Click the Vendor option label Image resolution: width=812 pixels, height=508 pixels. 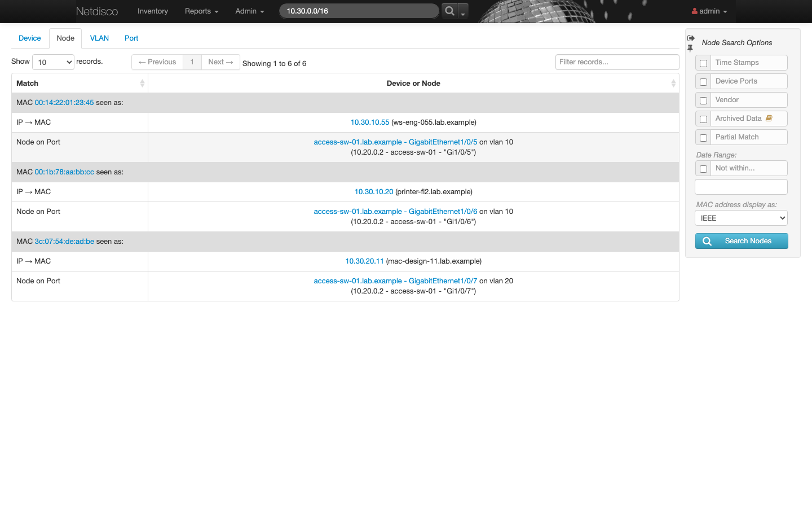(727, 100)
